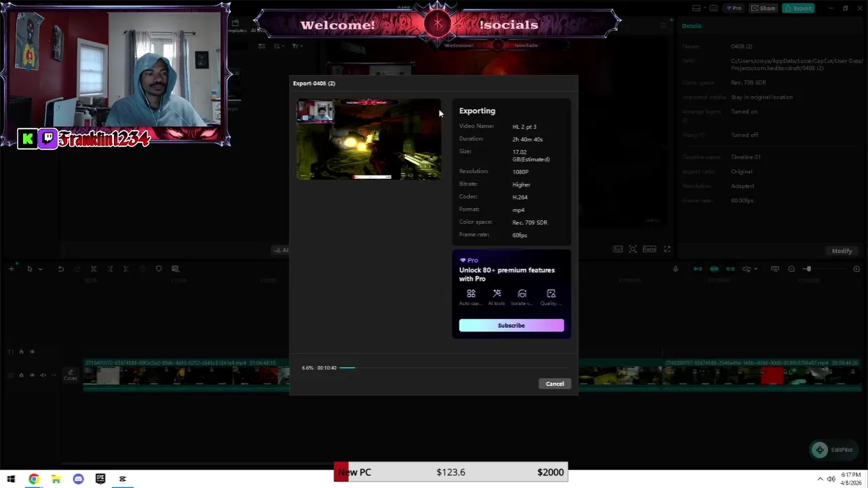Click the Auto captions premium feature icon
868x488 pixels.
pyautogui.click(x=471, y=293)
